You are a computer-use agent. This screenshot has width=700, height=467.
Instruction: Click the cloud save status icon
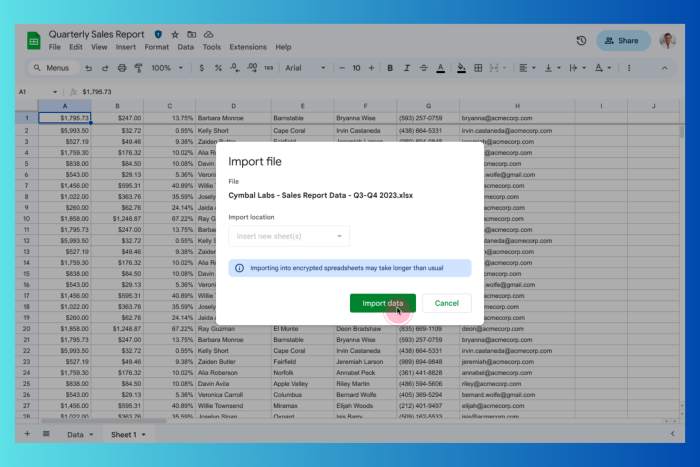click(208, 34)
